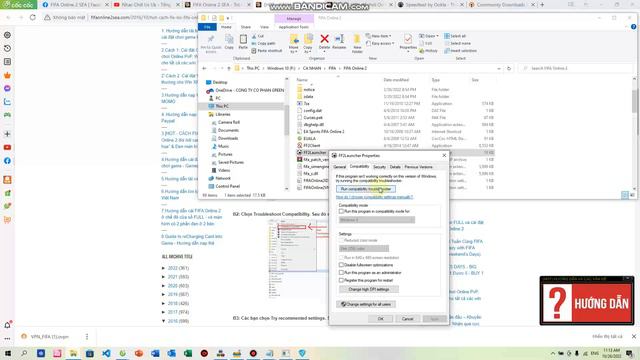Viewport: 640px width, 360px height.
Task: Click the refresh icon beside address bar
Action: click(509, 68)
